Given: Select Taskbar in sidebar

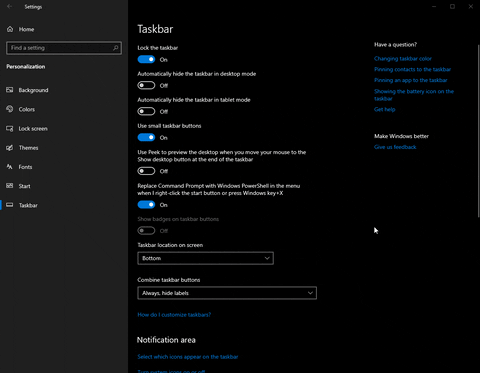Looking at the screenshot, I should tap(28, 205).
